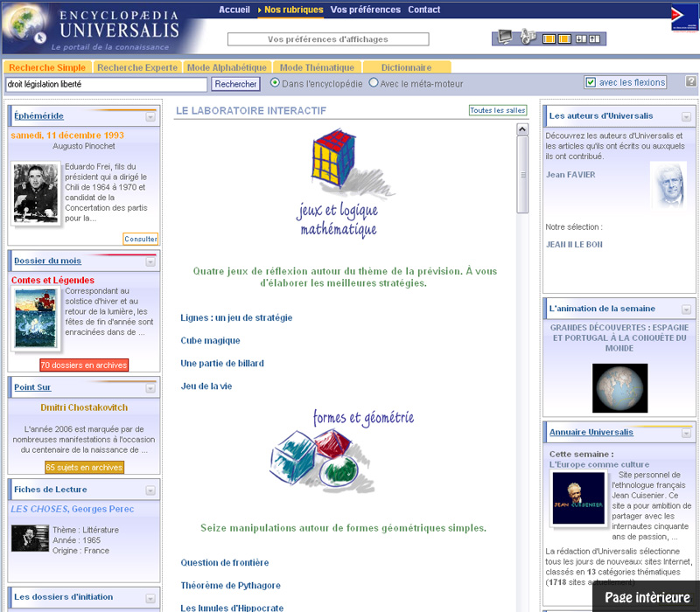Select the Avec le méta-moteur radio button
Screen dimensions: 700x612
pyautogui.click(x=374, y=83)
